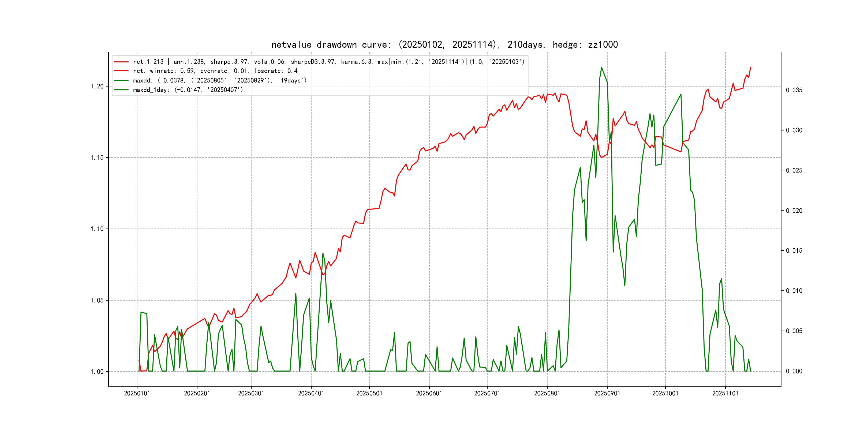
Task: Click the 20251101 x-axis date label
Action: pos(725,393)
